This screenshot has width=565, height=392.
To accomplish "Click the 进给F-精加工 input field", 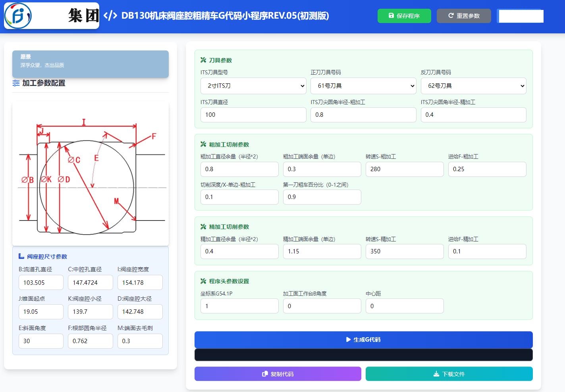I will 487,251.
